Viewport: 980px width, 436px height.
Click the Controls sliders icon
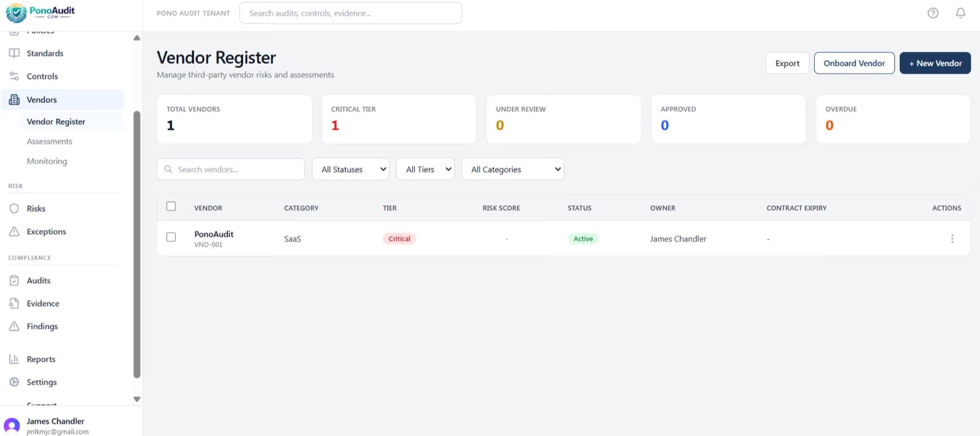click(x=14, y=77)
